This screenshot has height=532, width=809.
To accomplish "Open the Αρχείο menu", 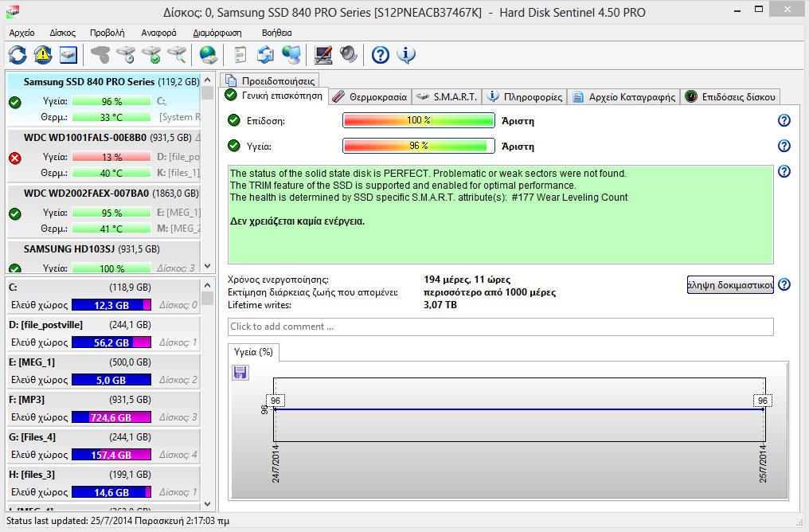I will point(21,33).
